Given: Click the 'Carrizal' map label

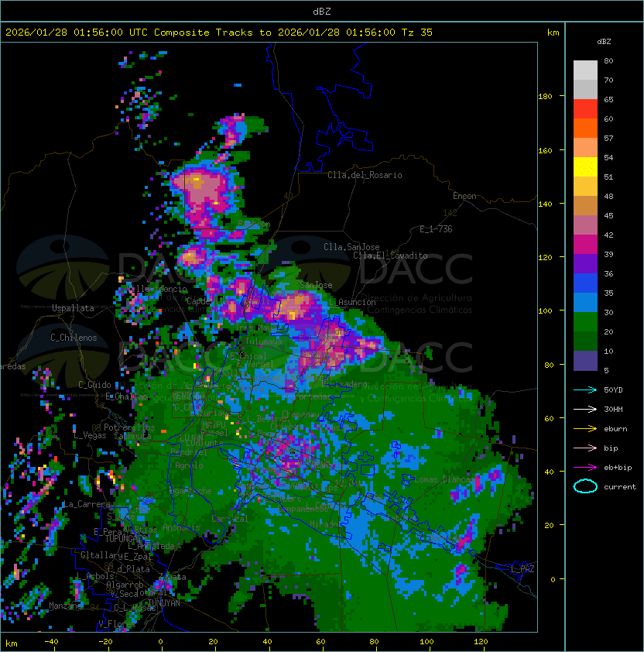Looking at the screenshot, I should click(x=229, y=519).
